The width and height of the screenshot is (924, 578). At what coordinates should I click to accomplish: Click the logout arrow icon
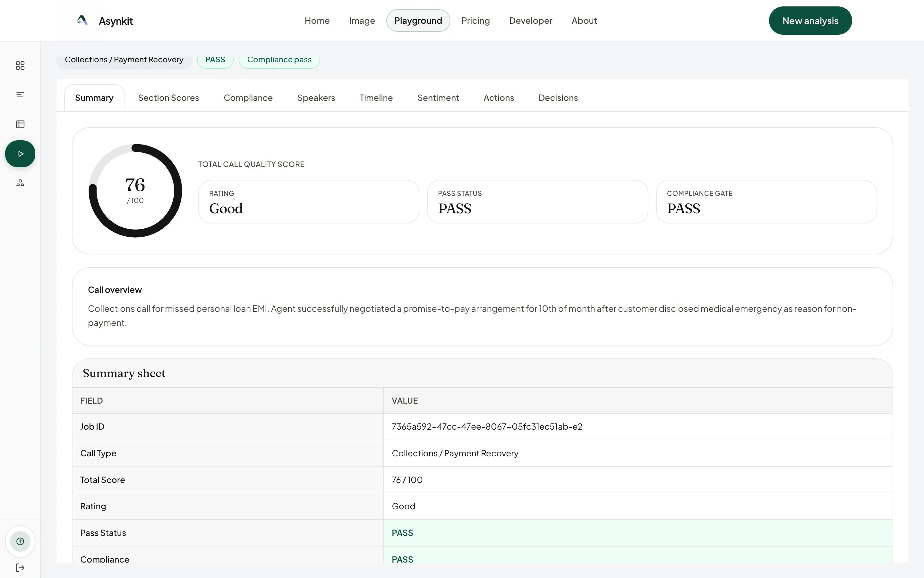click(x=20, y=568)
